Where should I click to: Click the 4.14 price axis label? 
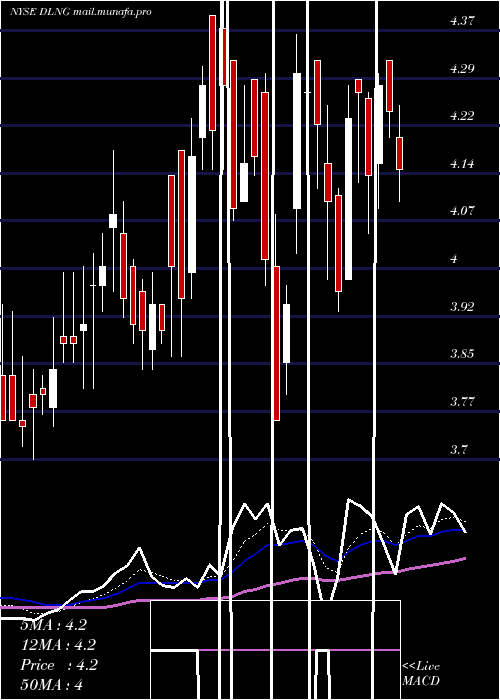[x=462, y=164]
